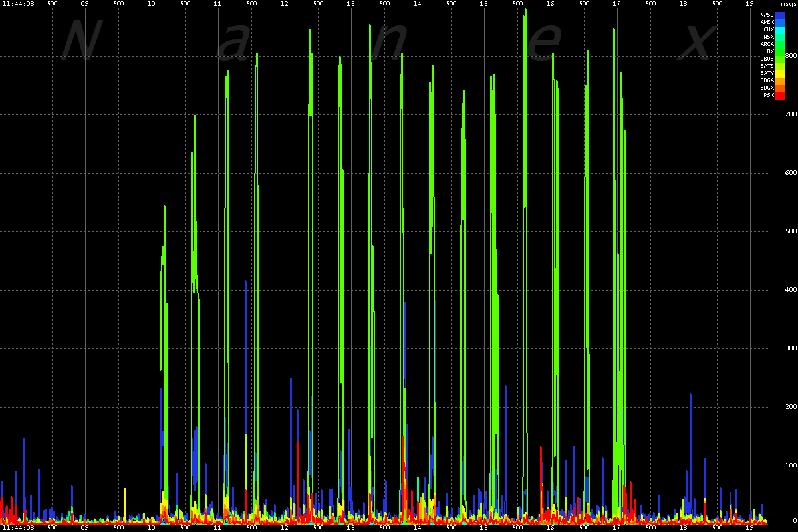Choose the BATS legend color swatch
Viewport: 798px width, 532px height.
point(780,66)
